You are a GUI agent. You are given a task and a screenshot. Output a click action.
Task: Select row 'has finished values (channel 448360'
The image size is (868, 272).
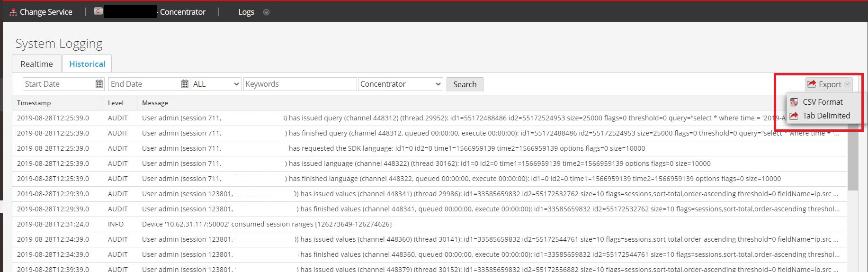point(430,254)
